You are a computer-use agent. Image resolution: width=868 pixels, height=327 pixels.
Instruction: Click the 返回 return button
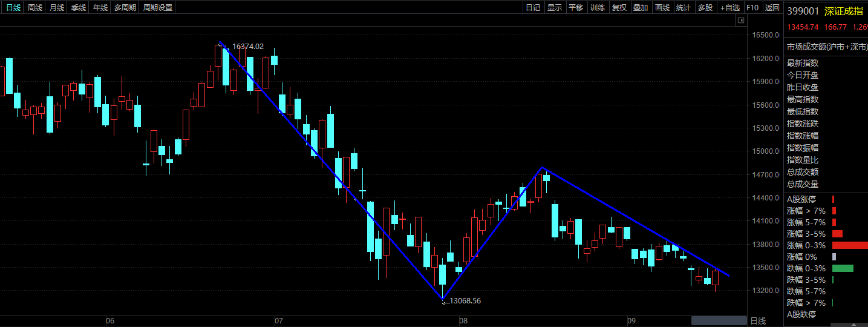[x=772, y=8]
